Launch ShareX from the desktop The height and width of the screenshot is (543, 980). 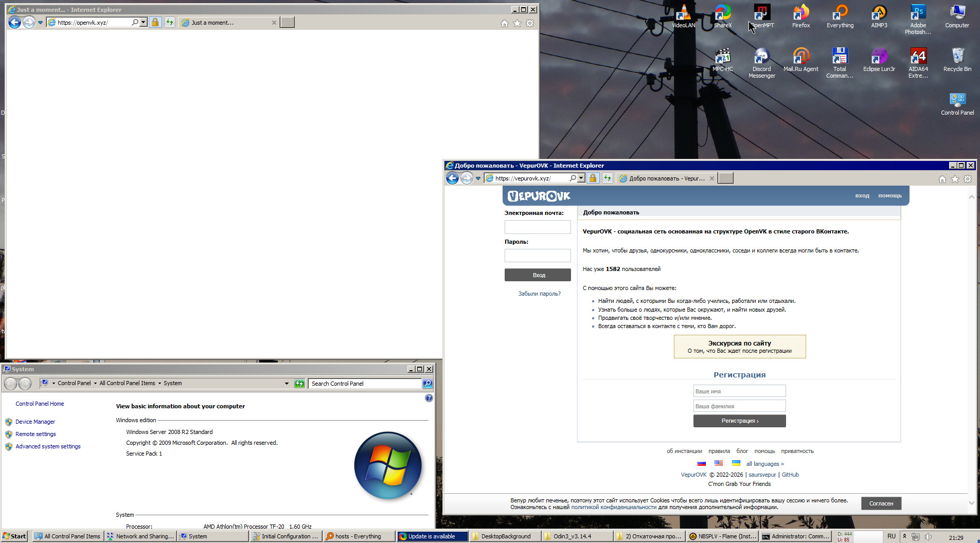tap(722, 15)
